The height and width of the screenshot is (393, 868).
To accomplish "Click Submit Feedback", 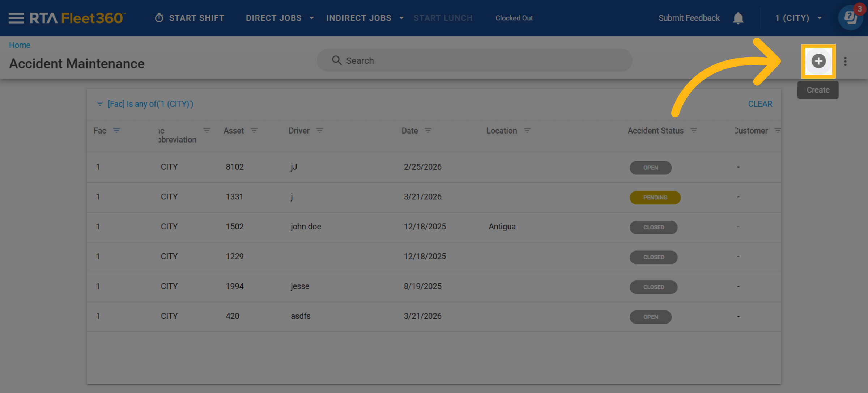I will click(689, 18).
